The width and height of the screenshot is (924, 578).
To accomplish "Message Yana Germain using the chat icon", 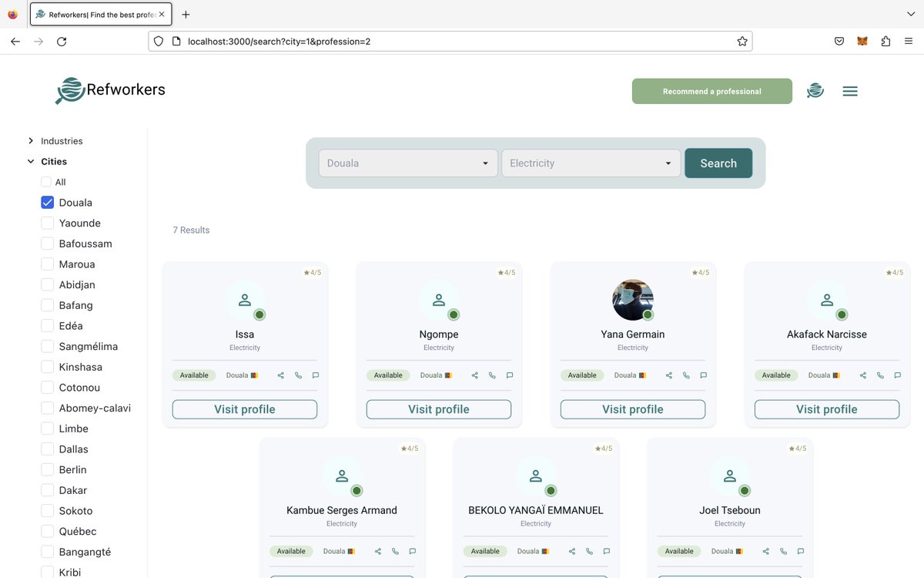I will [x=704, y=375].
